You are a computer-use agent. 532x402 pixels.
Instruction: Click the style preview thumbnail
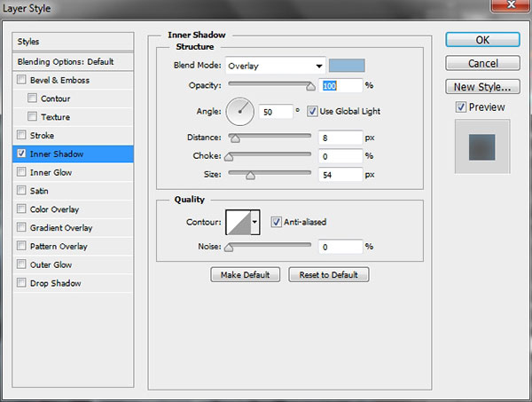pyautogui.click(x=482, y=146)
